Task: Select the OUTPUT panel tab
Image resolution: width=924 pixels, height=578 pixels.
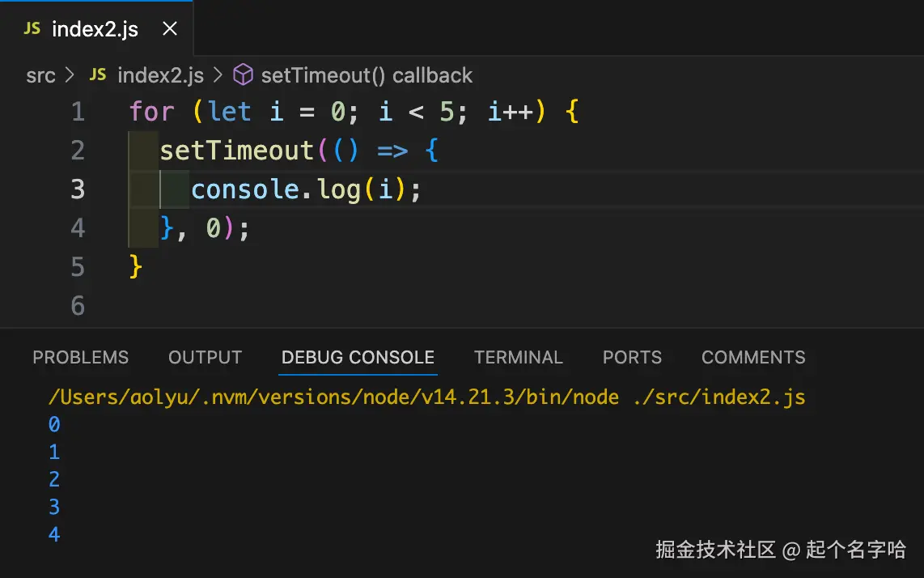Action: [x=205, y=357]
